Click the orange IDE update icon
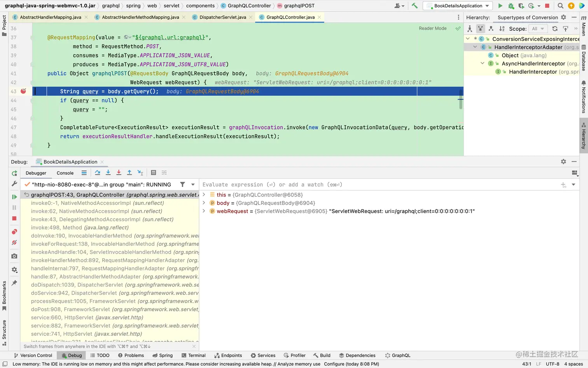 571,6
